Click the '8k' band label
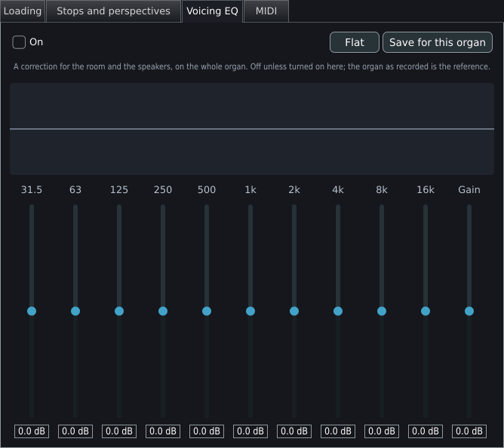 382,189
